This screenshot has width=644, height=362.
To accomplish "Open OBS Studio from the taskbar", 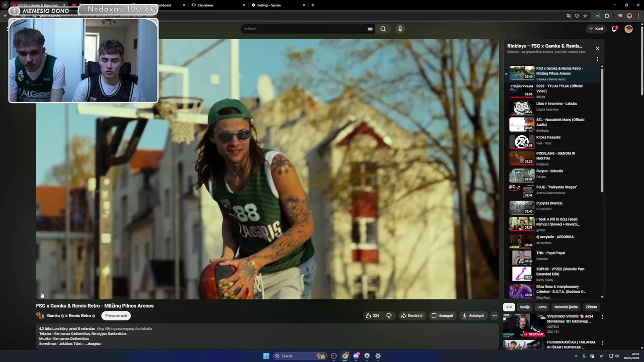I will [334, 356].
